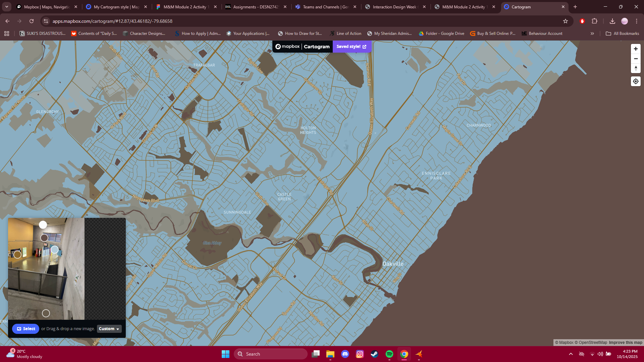The height and width of the screenshot is (362, 644).
Task: Open the browser extensions puzzle icon
Action: (x=594, y=21)
